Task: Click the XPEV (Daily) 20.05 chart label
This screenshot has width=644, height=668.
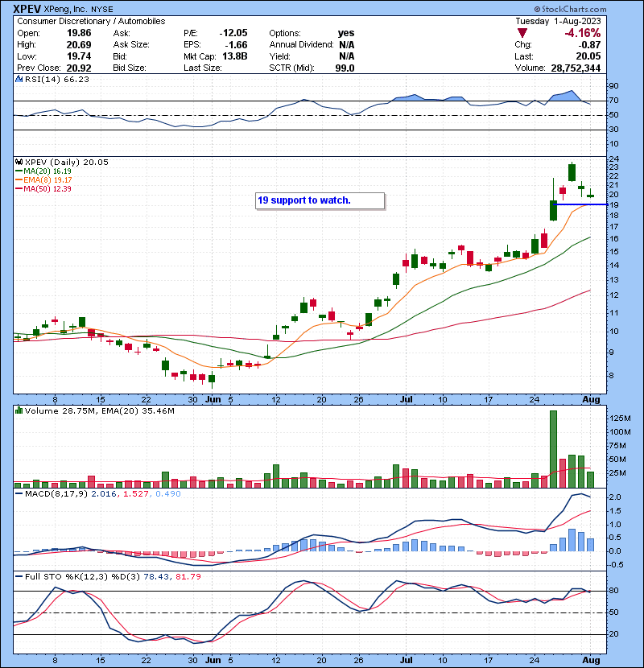Action: coord(67,163)
